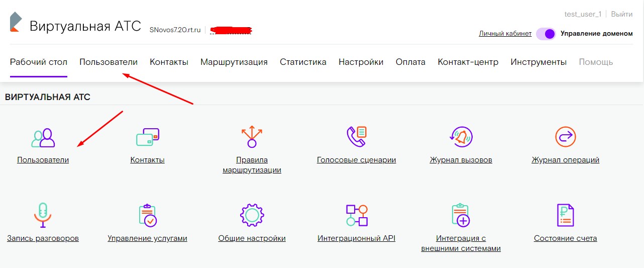Open the Интеграционный API diagram icon
The image size is (644, 268).
point(357,215)
